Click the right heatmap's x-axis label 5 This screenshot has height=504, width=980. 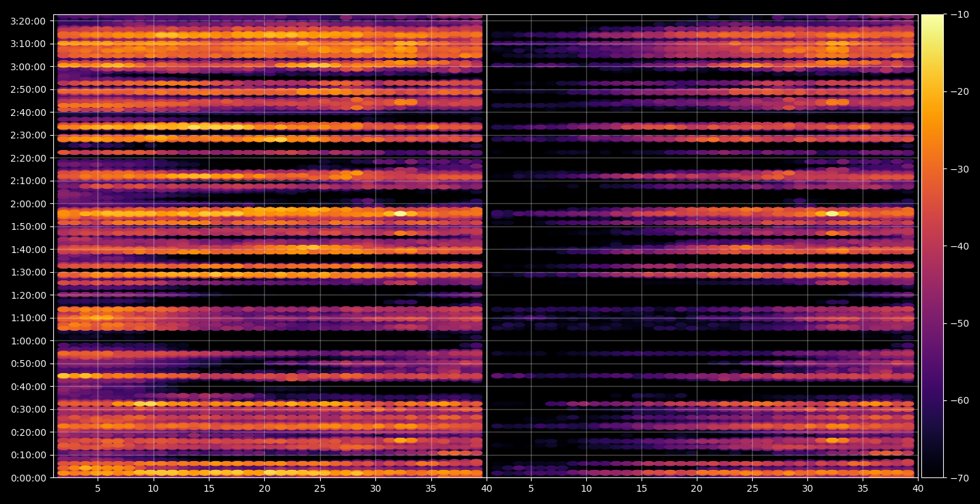click(x=530, y=489)
